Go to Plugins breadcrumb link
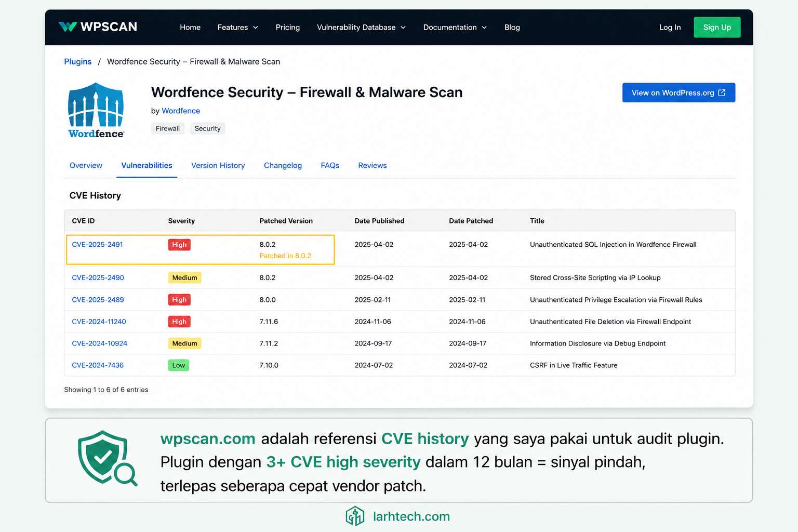 pos(77,61)
